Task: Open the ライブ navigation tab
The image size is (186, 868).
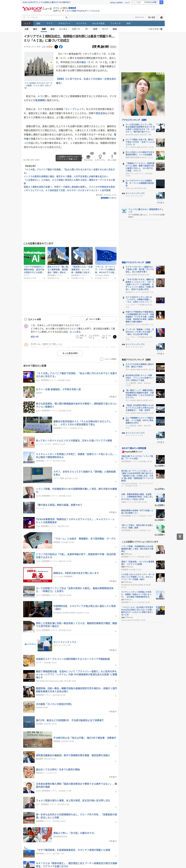Action: click(x=49, y=24)
